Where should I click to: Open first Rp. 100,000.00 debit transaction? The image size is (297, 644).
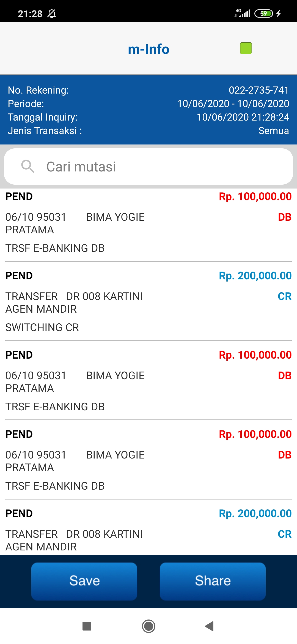click(255, 197)
